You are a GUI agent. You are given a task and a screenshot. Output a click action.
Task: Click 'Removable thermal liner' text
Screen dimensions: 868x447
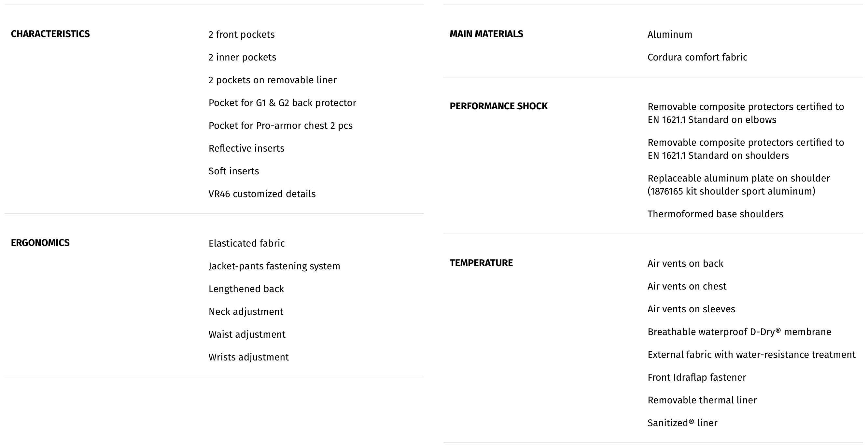click(x=702, y=400)
